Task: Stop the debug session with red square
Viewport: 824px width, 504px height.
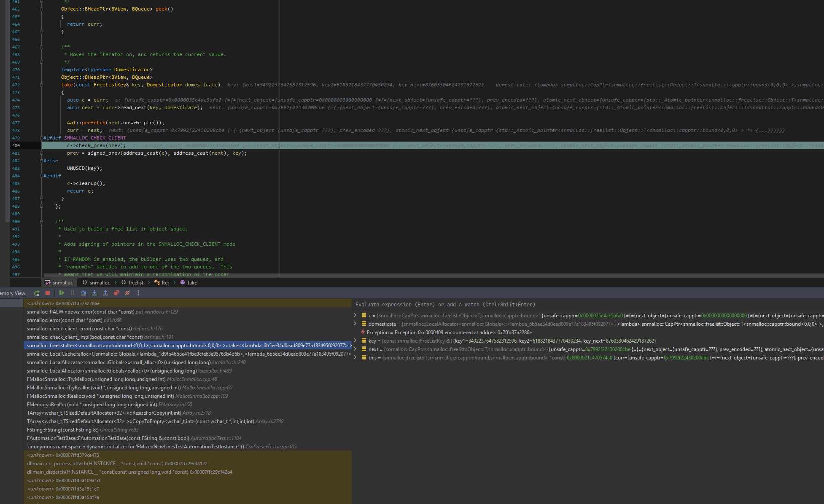Action: coord(48,293)
